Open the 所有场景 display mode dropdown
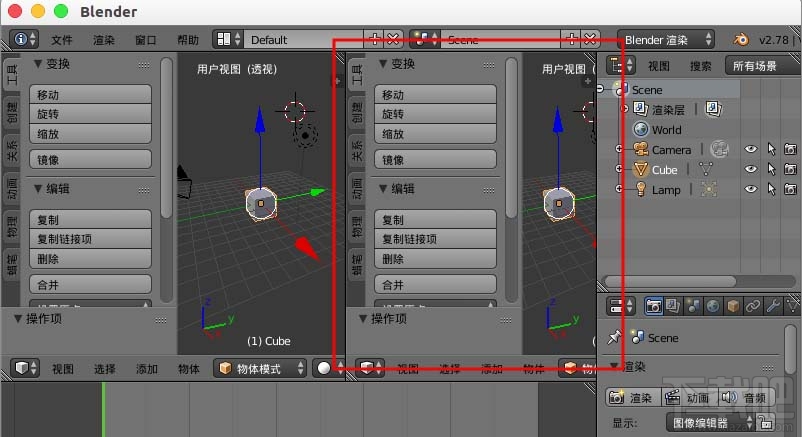This screenshot has width=802, height=437. 762,65
